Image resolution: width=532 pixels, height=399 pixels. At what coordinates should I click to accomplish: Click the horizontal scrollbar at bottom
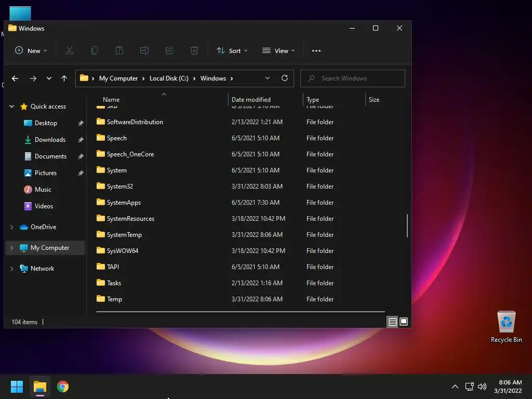(x=240, y=311)
